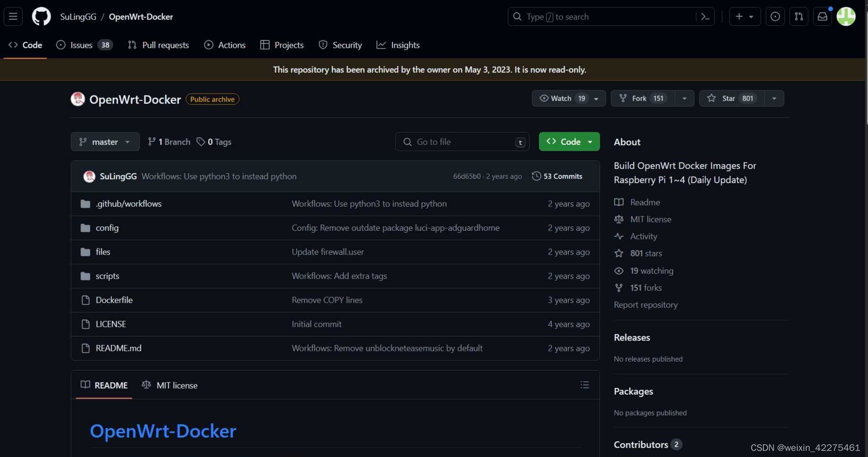Expand the create new plus dropdown
The height and width of the screenshot is (457, 868).
point(745,17)
